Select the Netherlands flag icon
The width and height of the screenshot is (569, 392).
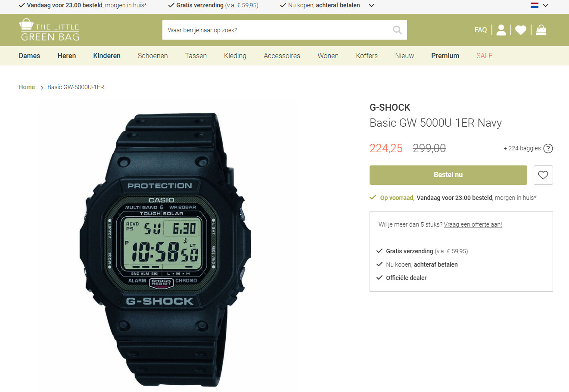[535, 5]
